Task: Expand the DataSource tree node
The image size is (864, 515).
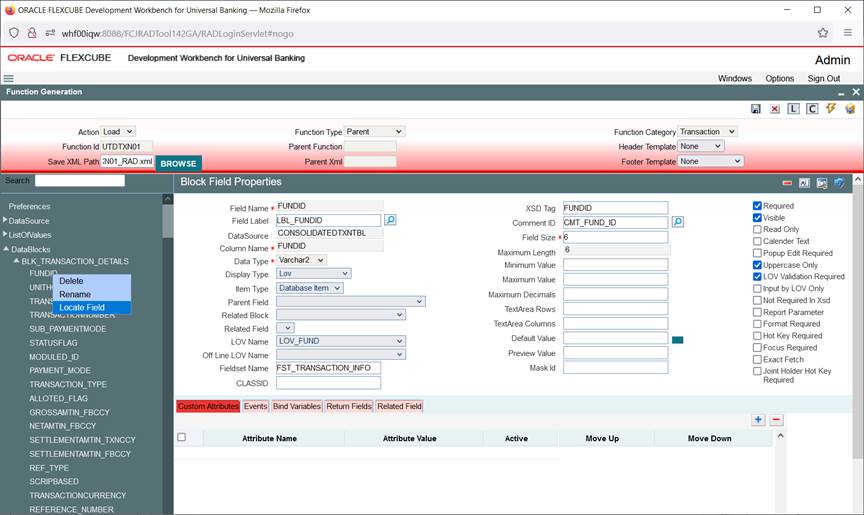Action: tap(5, 220)
